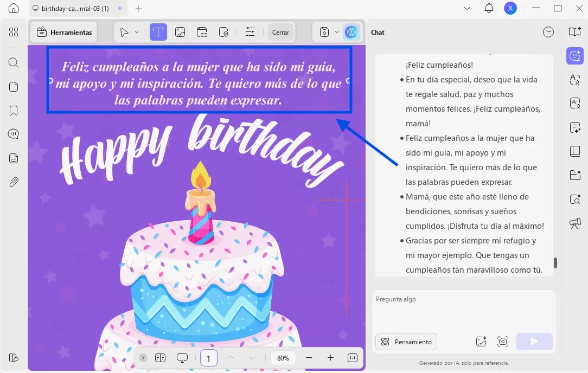
Task: Open the notifications bell
Action: (489, 8)
